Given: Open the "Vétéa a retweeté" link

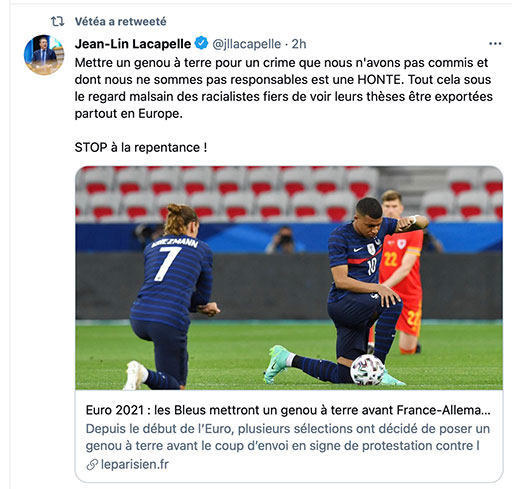Looking at the screenshot, I should 120,22.
